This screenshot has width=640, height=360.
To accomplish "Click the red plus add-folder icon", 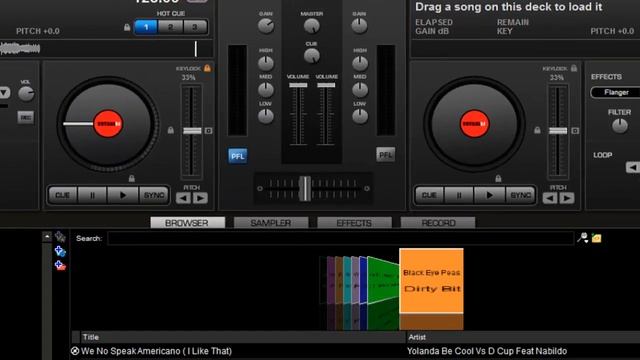I will click(60, 266).
